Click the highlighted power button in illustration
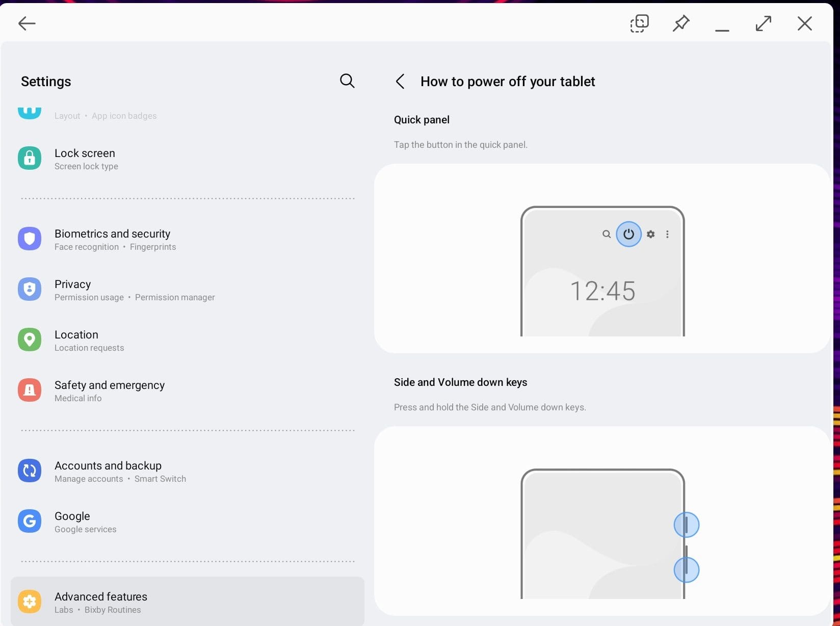 (x=628, y=234)
